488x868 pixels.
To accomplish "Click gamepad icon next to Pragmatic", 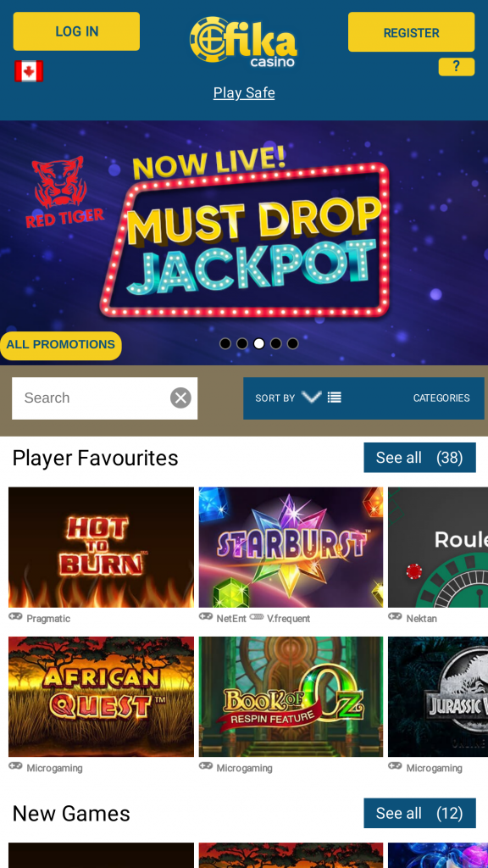I will tap(15, 617).
